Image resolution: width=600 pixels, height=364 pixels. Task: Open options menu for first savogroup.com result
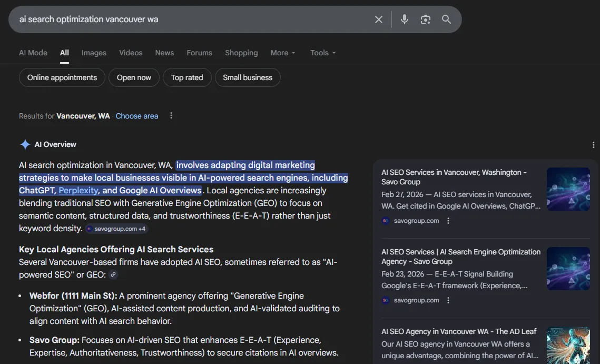tap(448, 220)
